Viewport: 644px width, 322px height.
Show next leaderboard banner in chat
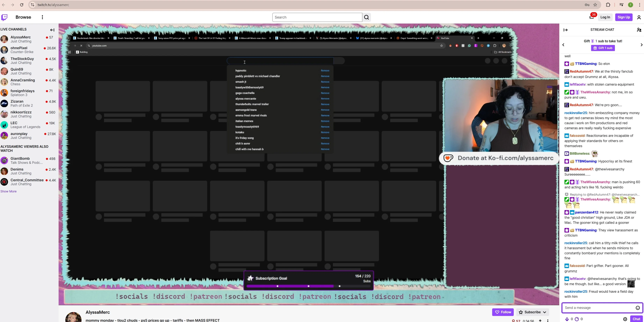[x=641, y=45]
